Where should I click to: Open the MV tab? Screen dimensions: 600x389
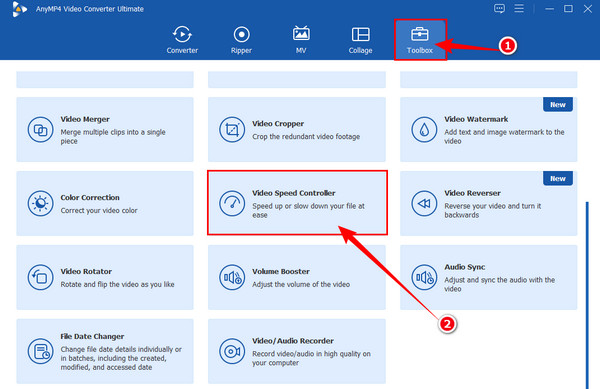pos(301,40)
